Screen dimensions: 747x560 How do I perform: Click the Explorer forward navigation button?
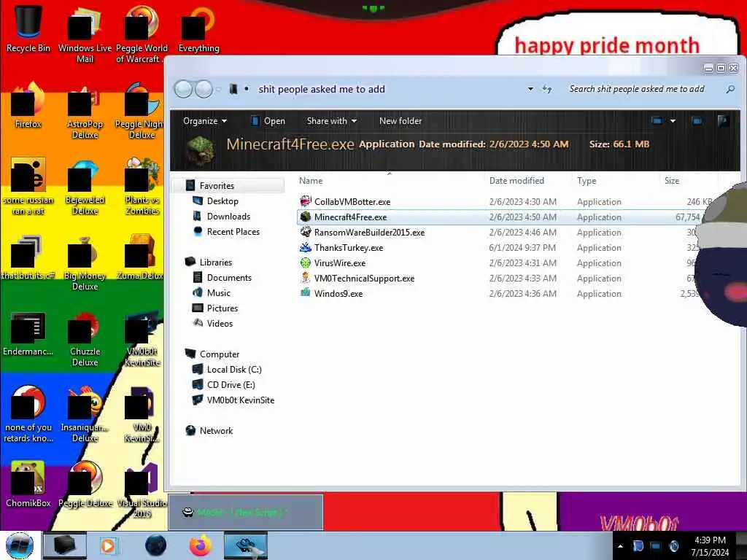[x=204, y=89]
